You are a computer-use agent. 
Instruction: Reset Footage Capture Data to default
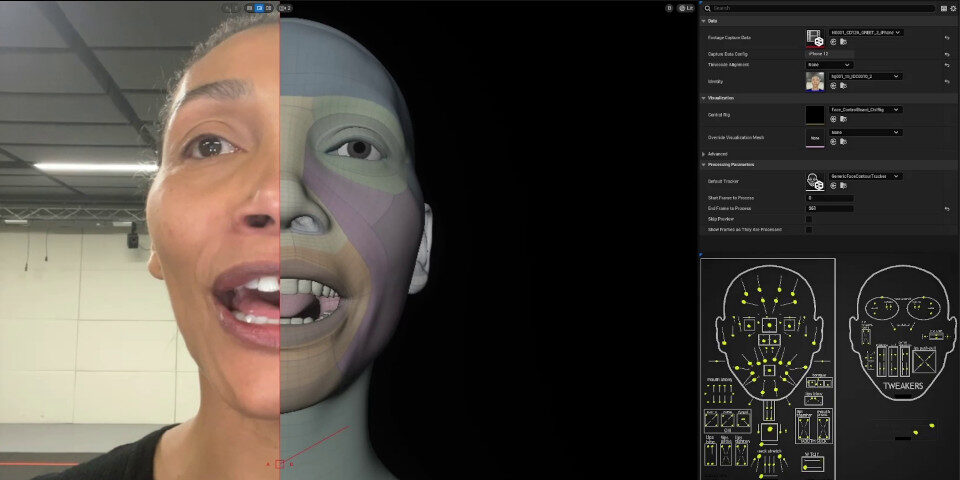[x=946, y=38]
